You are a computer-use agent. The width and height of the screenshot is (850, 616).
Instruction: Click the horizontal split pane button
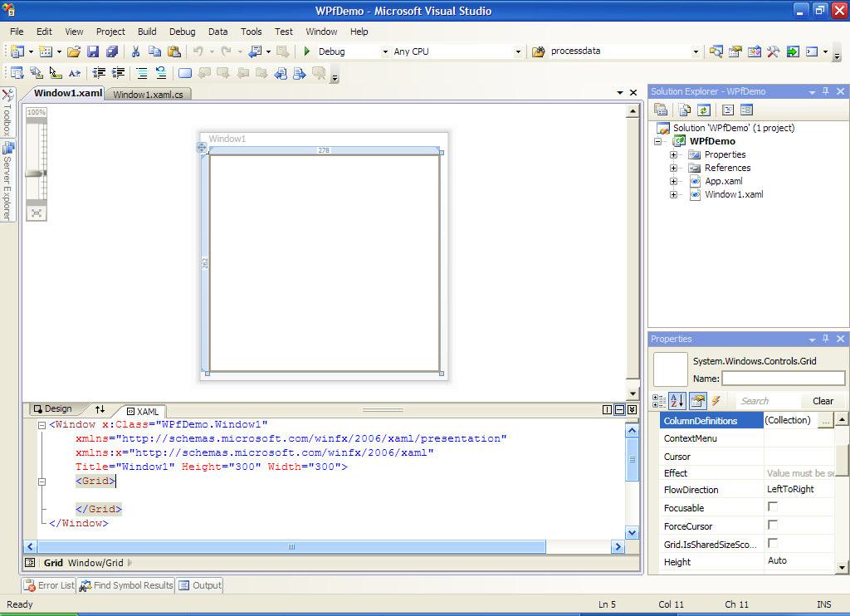[619, 410]
